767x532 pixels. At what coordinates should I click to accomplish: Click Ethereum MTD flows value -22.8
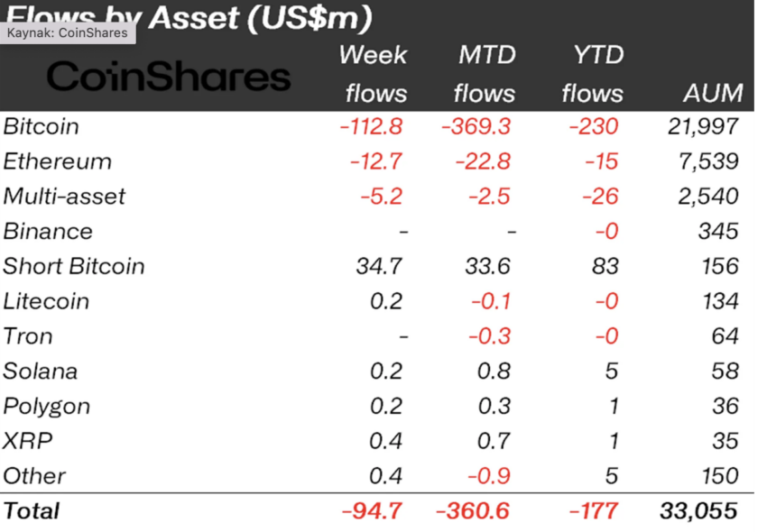pyautogui.click(x=484, y=161)
